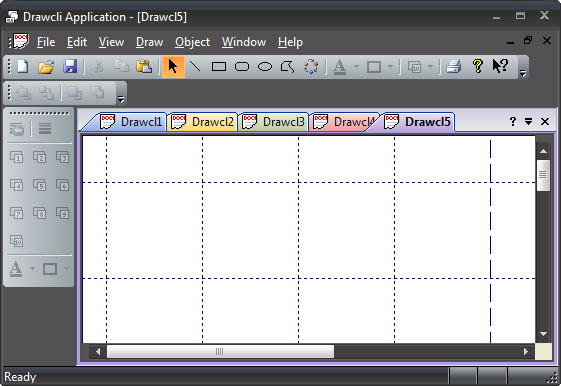Open side panel fill color dropdown arrow
The width and height of the screenshot is (561, 386).
(66, 268)
